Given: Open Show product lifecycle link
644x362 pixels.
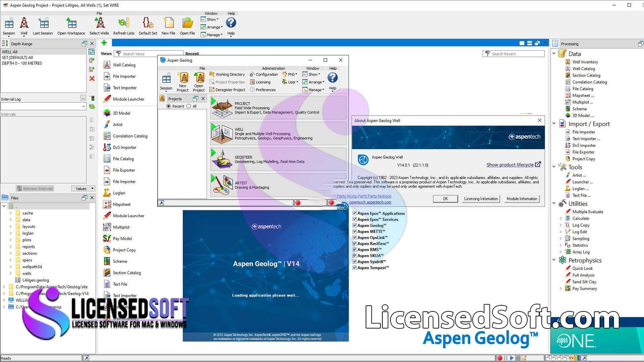Looking at the screenshot, I should point(514,165).
